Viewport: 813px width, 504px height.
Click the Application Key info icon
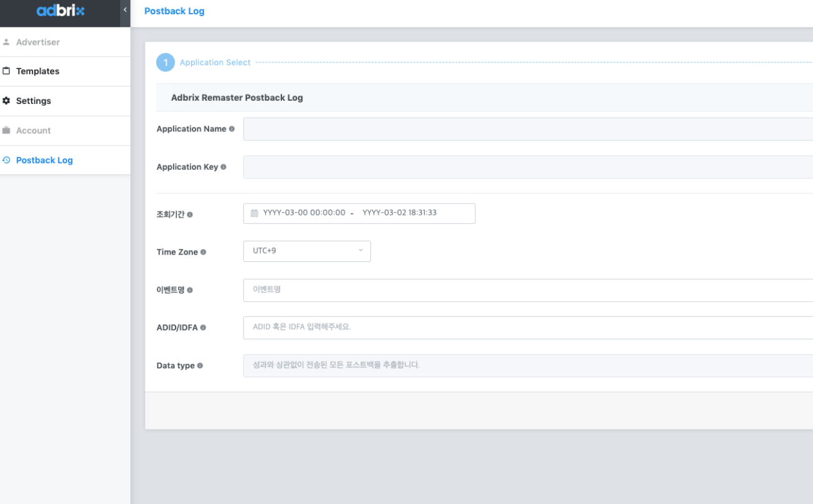(223, 167)
